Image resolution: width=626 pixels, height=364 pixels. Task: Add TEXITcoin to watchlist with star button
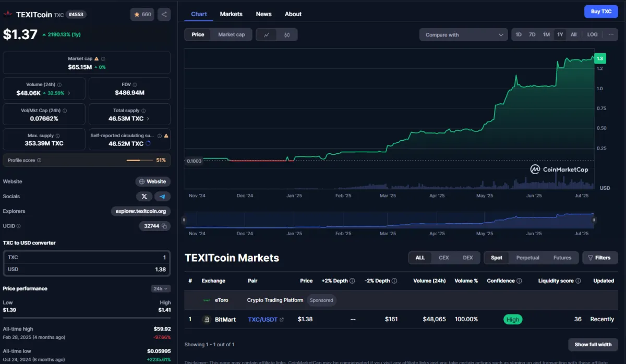pos(142,15)
